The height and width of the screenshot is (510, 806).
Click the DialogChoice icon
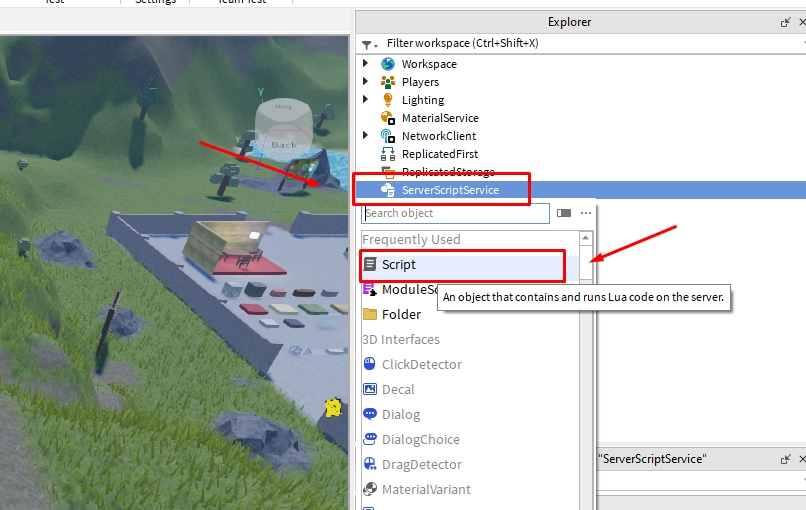pos(370,439)
